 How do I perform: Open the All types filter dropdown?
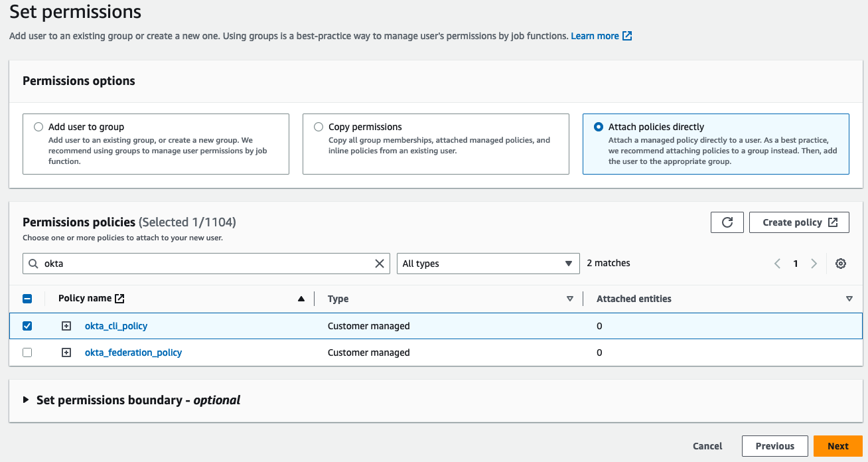(488, 264)
